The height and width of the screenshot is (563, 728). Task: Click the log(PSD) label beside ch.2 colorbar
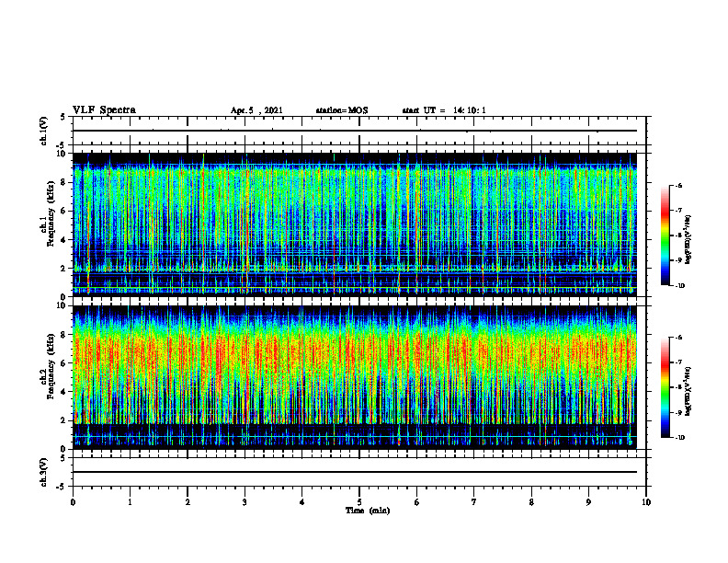click(x=688, y=390)
